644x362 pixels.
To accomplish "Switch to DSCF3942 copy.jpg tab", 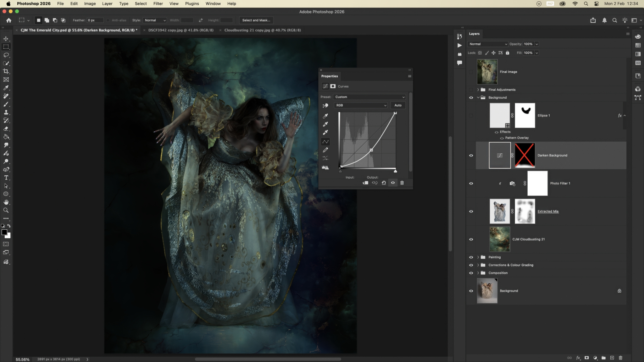I will (180, 30).
